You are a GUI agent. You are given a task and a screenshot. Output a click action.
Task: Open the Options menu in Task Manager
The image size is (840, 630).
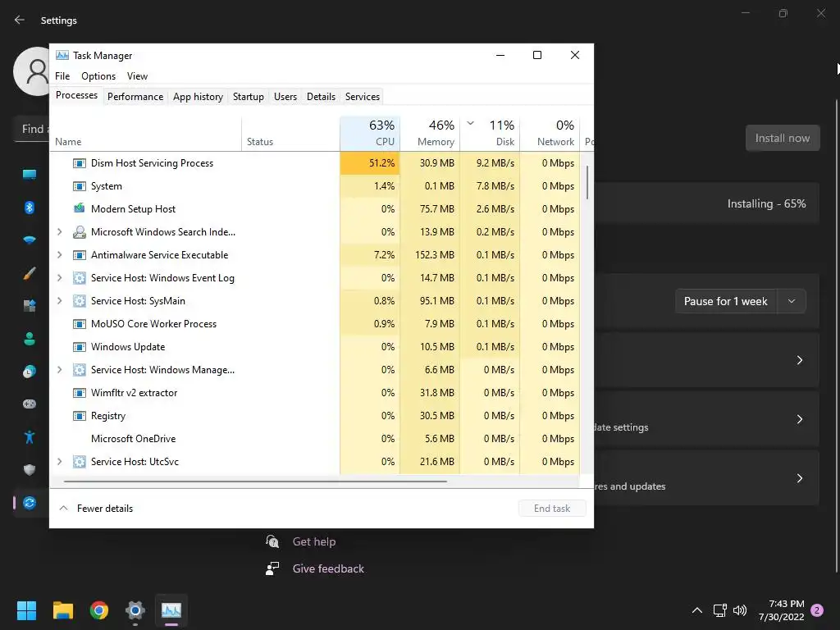click(98, 76)
